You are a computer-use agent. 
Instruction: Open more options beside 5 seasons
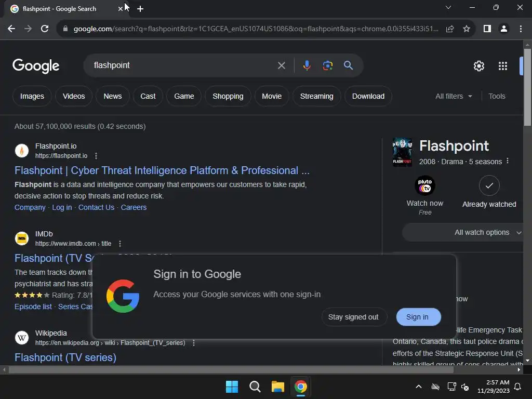pyautogui.click(x=508, y=161)
